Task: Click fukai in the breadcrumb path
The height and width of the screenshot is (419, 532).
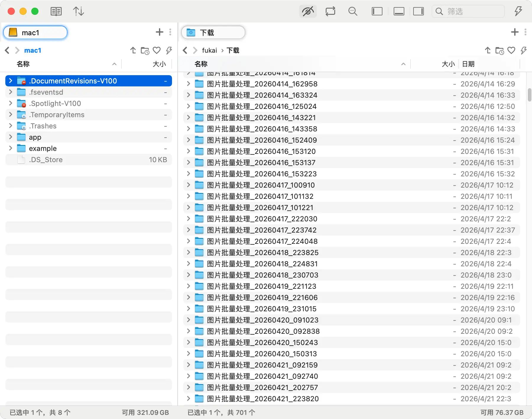Action: coord(209,51)
